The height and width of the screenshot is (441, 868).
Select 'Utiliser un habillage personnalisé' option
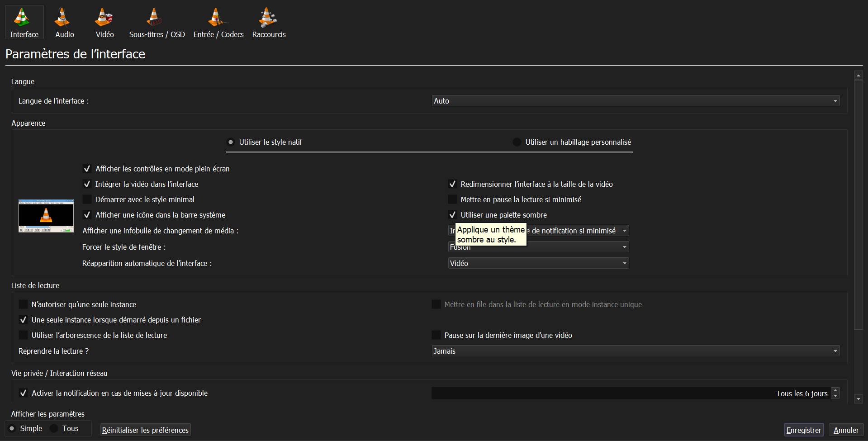[x=517, y=142]
